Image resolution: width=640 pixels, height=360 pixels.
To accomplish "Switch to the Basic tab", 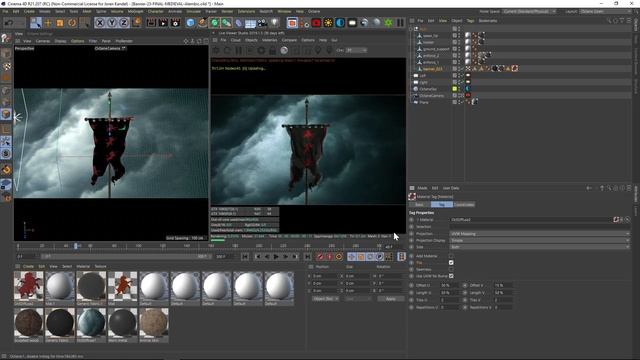I will (419, 204).
